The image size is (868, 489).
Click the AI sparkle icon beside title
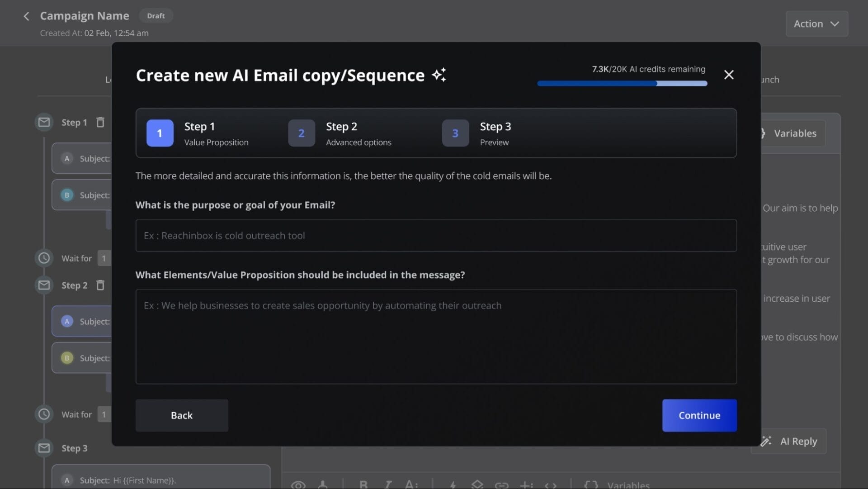(439, 75)
